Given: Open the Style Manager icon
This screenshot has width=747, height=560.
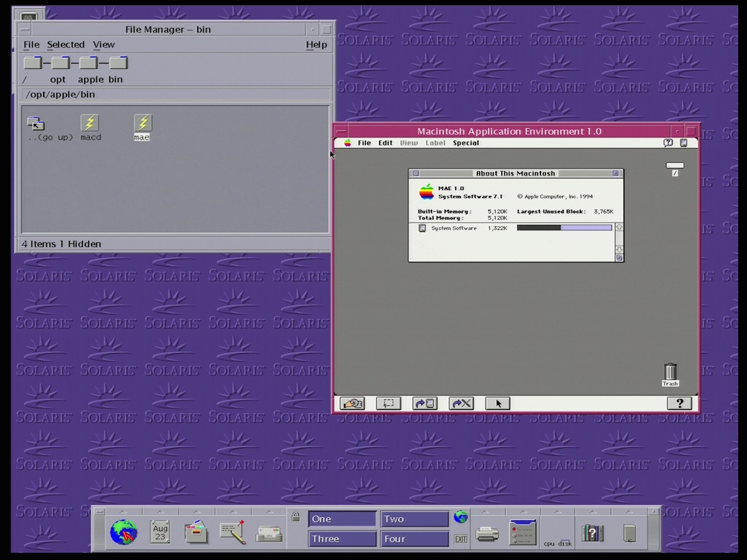Looking at the screenshot, I should click(x=522, y=532).
